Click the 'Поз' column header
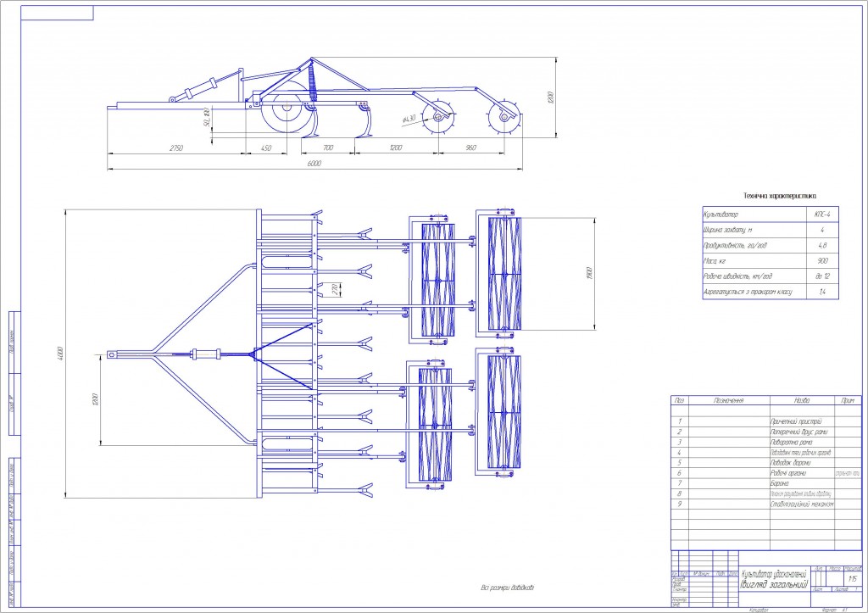 [x=679, y=400]
